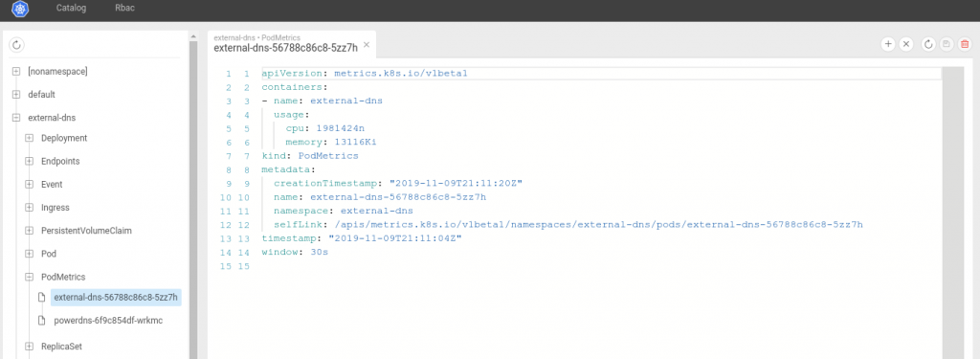Expand the Endpoints node
This screenshot has width=980, height=359.
click(x=29, y=162)
